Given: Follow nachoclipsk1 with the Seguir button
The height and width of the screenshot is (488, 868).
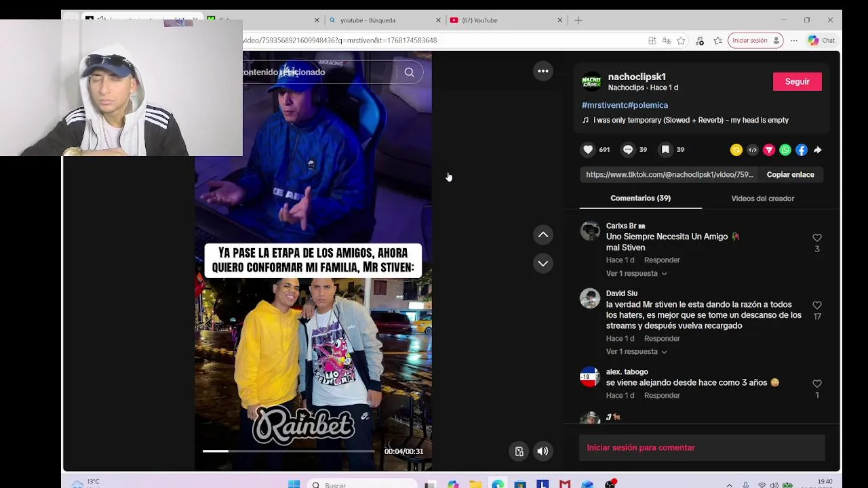Looking at the screenshot, I should click(x=797, y=81).
